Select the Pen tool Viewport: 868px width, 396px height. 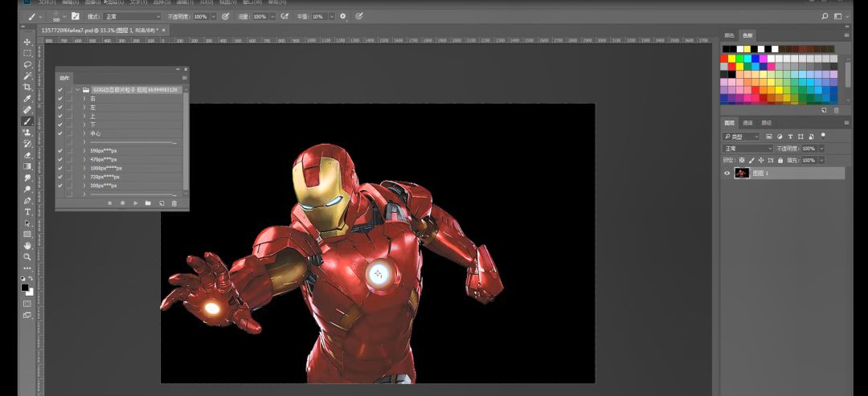[27, 201]
